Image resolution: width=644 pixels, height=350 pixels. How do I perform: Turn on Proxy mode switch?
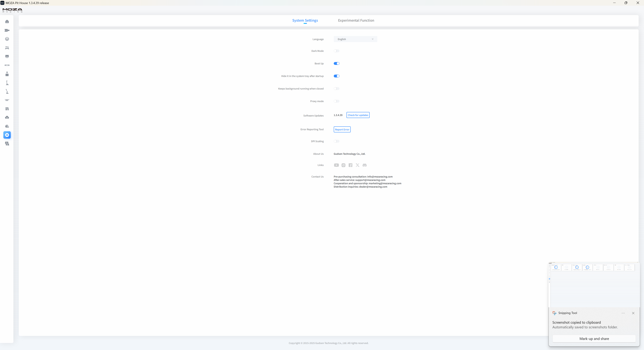pyautogui.click(x=336, y=101)
